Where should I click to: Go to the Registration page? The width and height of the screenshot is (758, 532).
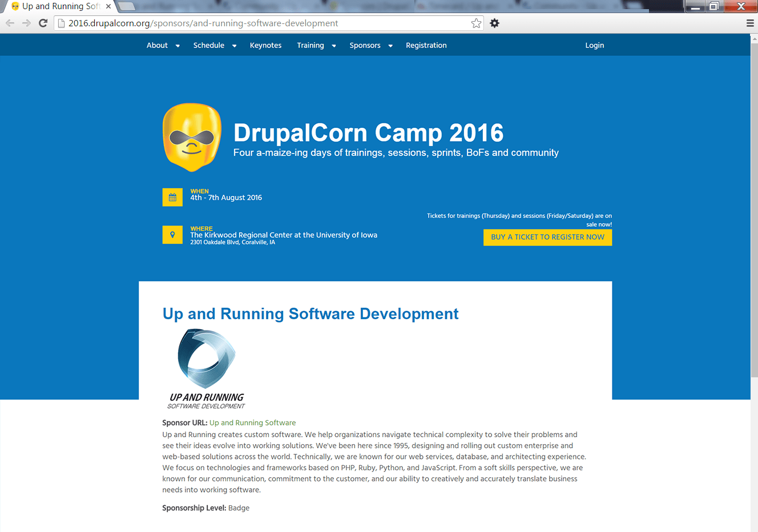(x=426, y=45)
